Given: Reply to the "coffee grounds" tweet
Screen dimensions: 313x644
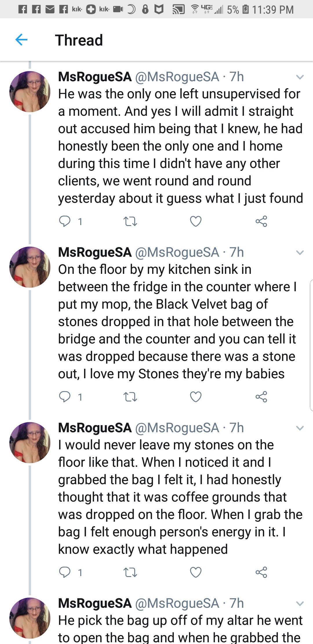Looking at the screenshot, I should [65, 572].
